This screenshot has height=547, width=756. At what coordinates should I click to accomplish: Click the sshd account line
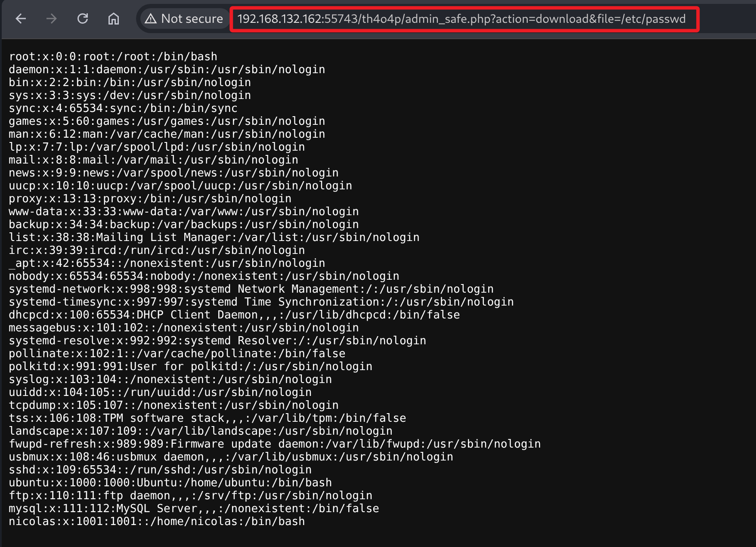point(160,470)
